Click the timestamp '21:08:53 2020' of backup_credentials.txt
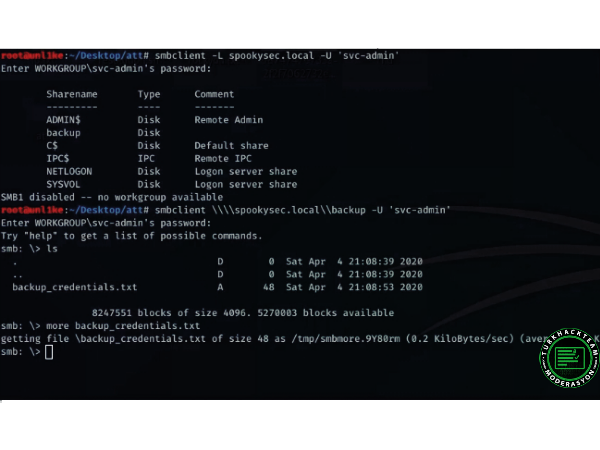The image size is (600, 450). tap(385, 287)
